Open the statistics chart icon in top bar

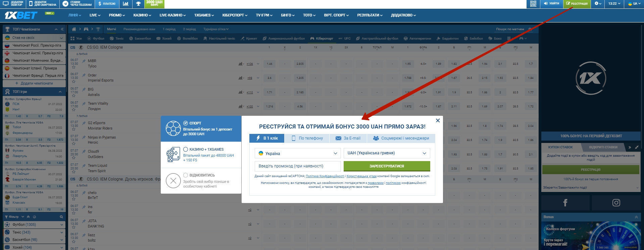(126, 4)
